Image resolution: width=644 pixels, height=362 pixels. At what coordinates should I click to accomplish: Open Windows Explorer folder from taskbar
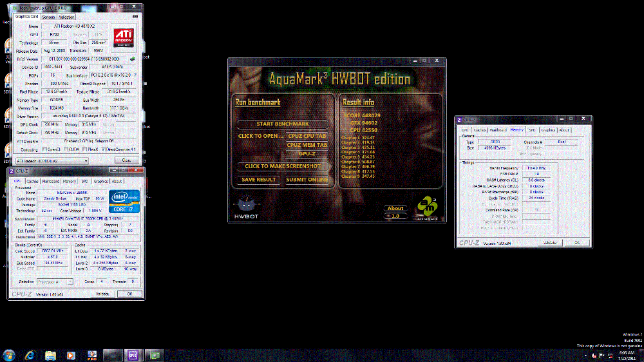[50, 356]
